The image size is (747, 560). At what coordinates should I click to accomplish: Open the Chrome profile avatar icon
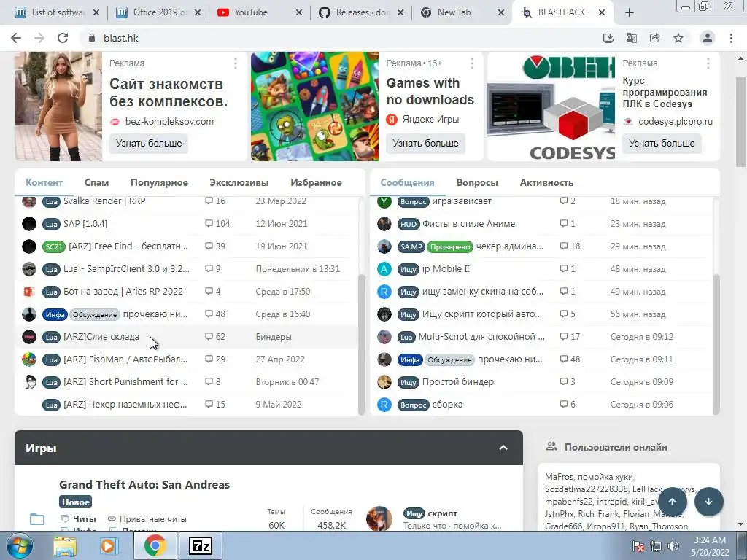708,38
